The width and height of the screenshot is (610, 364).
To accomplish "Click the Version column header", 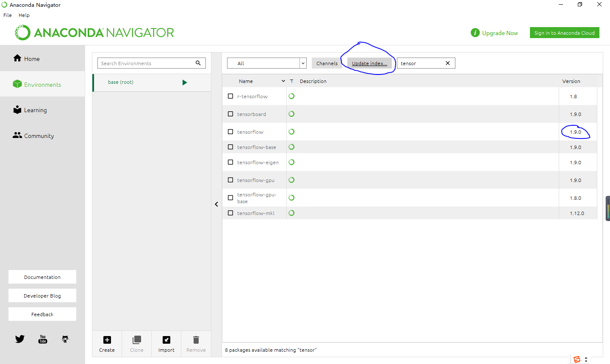I will 571,81.
